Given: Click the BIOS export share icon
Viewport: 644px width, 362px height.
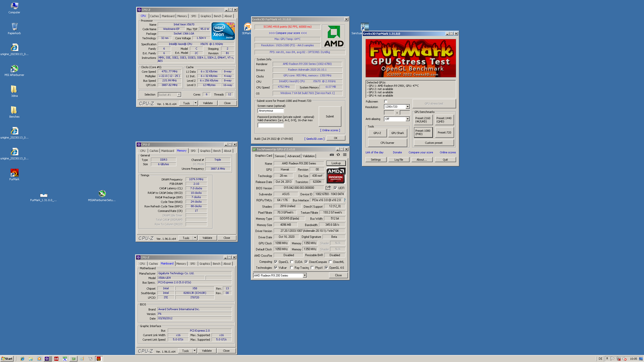Looking at the screenshot, I should point(328,188).
